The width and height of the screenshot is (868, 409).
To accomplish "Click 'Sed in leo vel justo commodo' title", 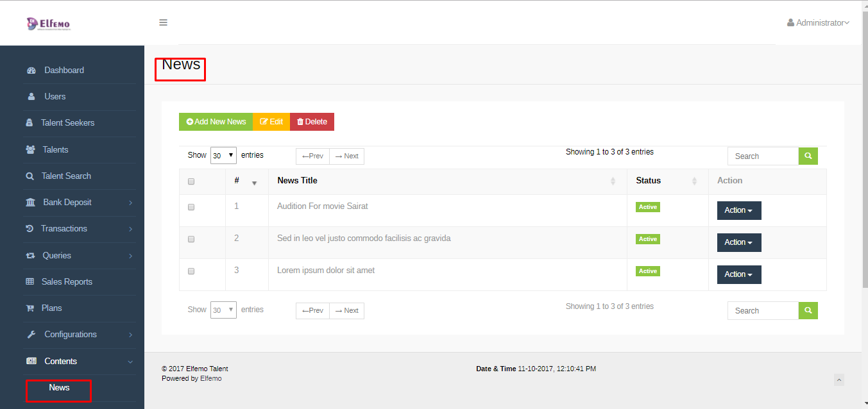I will click(x=364, y=238).
